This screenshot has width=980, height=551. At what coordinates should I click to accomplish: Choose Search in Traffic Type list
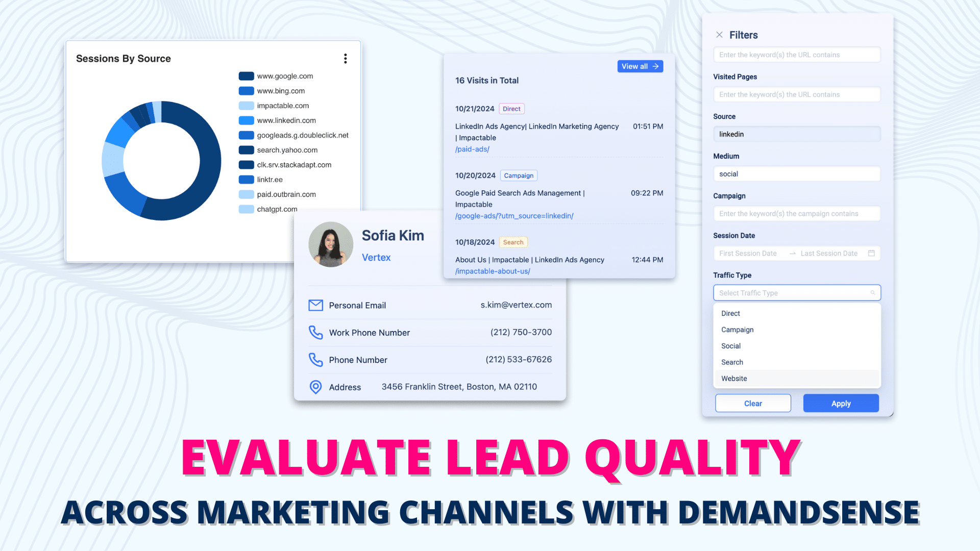[797, 362]
